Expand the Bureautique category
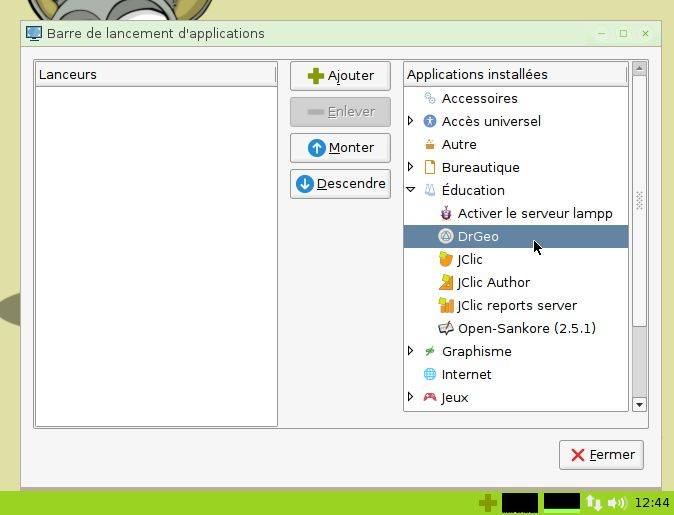The height and width of the screenshot is (515, 674). pyautogui.click(x=411, y=167)
